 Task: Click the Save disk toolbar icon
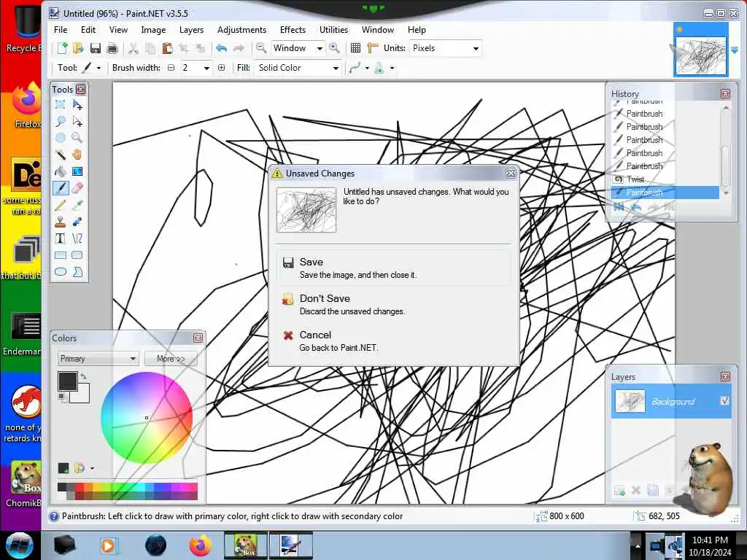pyautogui.click(x=96, y=48)
